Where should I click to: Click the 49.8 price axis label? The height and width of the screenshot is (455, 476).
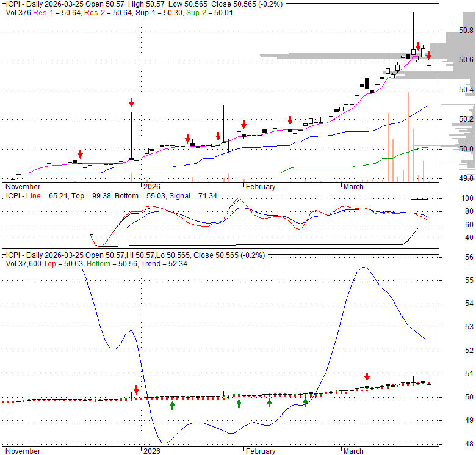coord(466,178)
